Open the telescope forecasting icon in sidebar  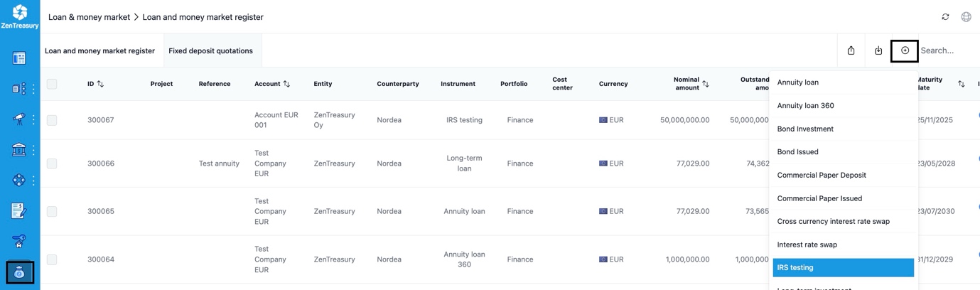tap(18, 119)
